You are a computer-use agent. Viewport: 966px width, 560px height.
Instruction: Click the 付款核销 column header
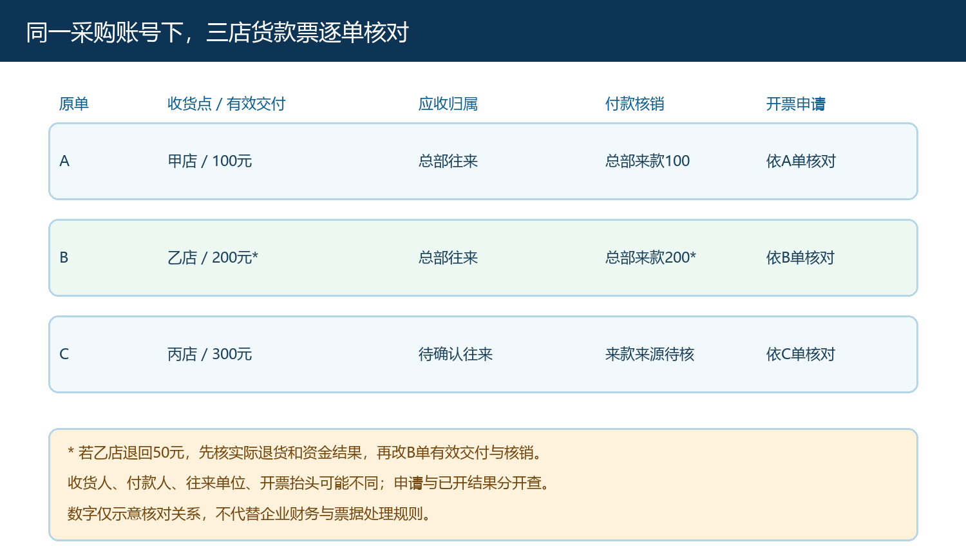tap(635, 104)
